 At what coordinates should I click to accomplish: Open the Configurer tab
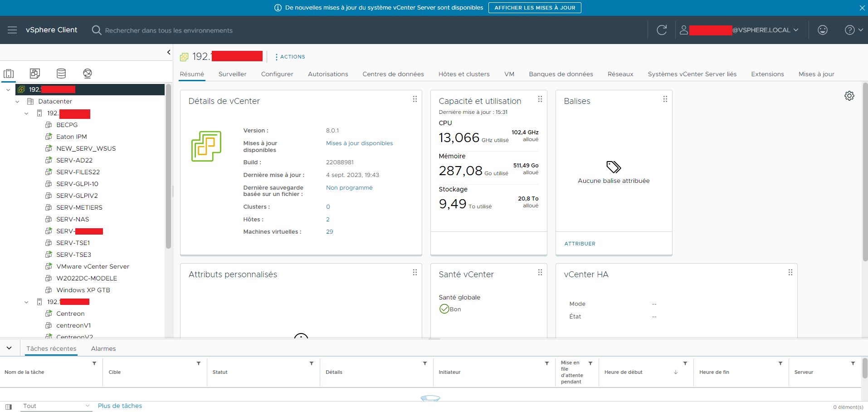point(277,74)
